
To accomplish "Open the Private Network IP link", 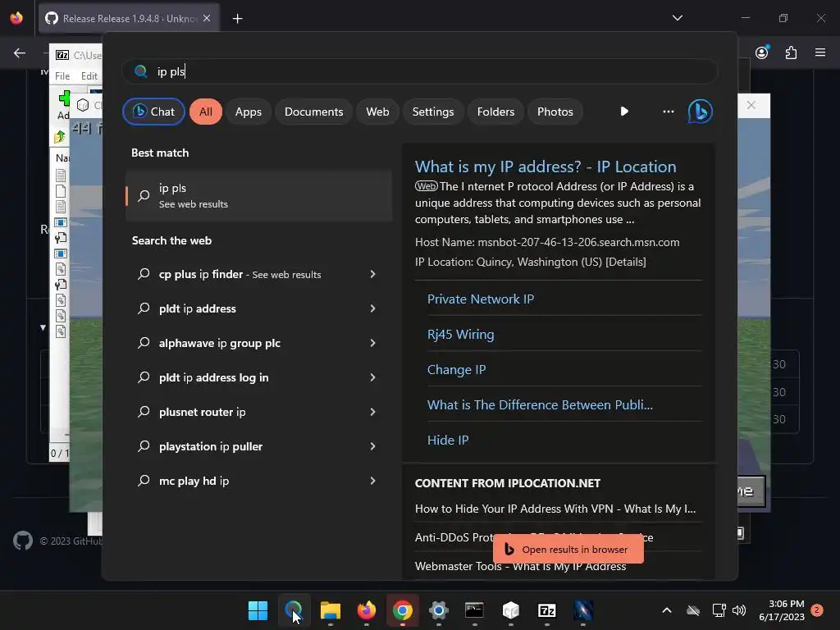I will 481,299.
